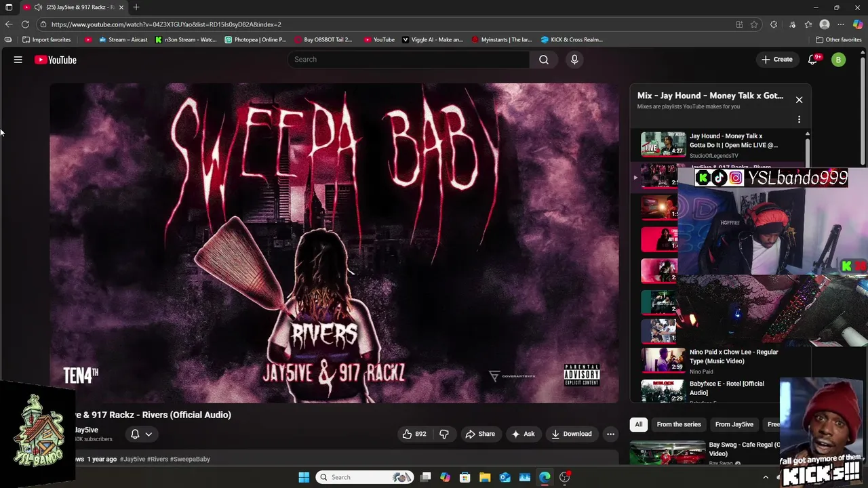Open Stream – Aircast bookmark
This screenshot has width=868, height=488.
[x=123, y=39]
